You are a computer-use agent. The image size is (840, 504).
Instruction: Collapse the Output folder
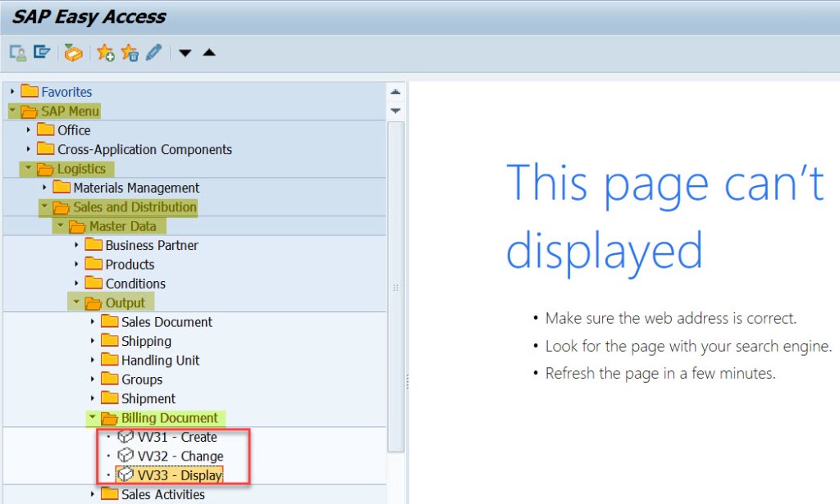point(78,302)
